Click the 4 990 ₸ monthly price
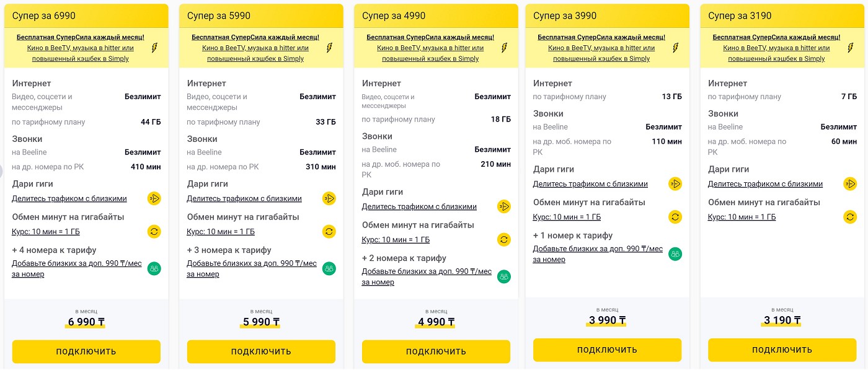Image resolution: width=868 pixels, height=370 pixels. tap(435, 322)
